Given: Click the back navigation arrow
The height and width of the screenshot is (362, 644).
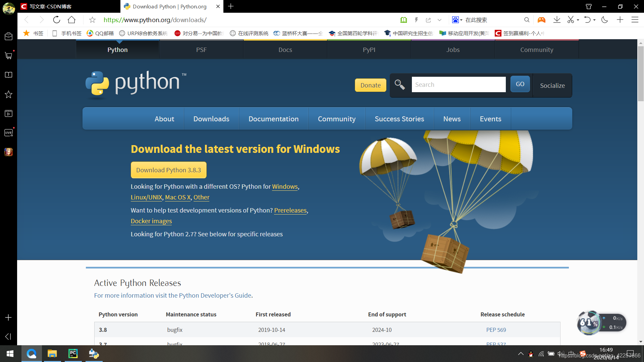Looking at the screenshot, I should tap(27, 20).
